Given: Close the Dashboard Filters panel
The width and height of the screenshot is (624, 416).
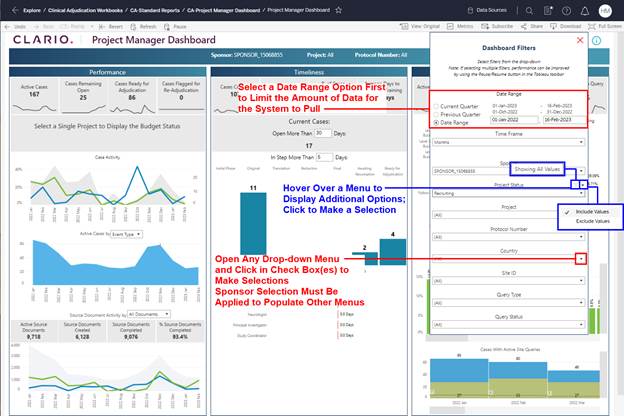Looking at the screenshot, I should pyautogui.click(x=580, y=40).
